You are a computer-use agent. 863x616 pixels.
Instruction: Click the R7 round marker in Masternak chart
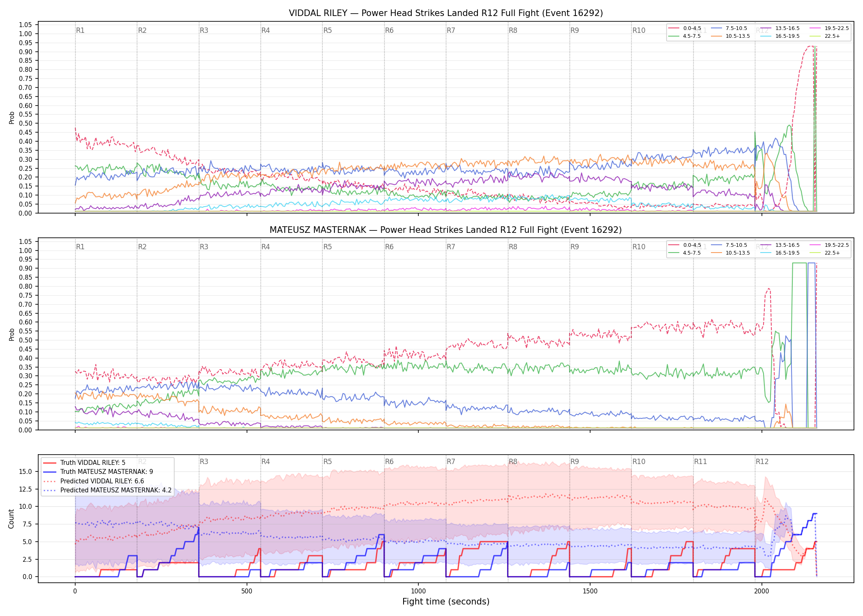pos(451,247)
